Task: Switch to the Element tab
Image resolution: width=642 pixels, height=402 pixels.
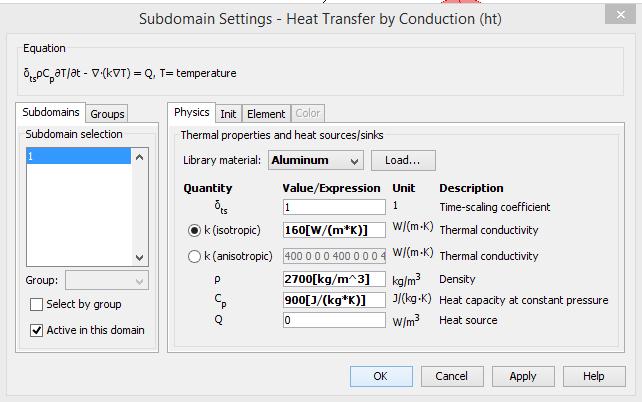Action: [266, 114]
